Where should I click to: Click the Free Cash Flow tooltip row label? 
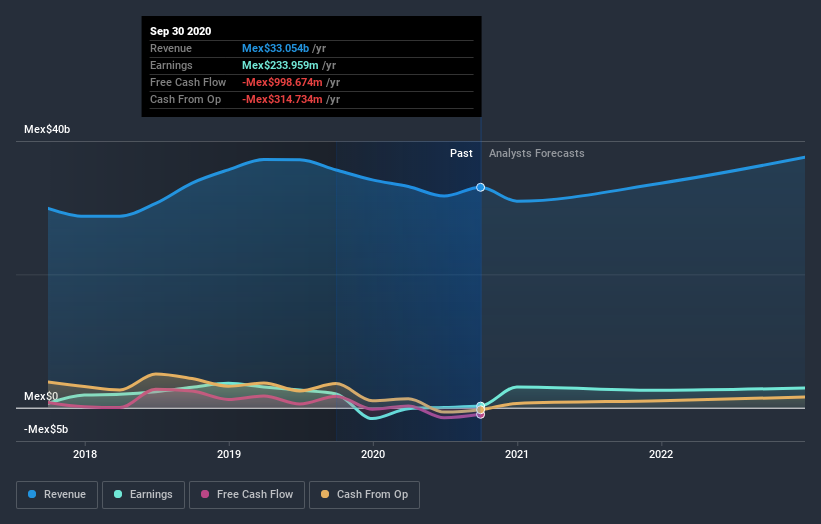[188, 82]
